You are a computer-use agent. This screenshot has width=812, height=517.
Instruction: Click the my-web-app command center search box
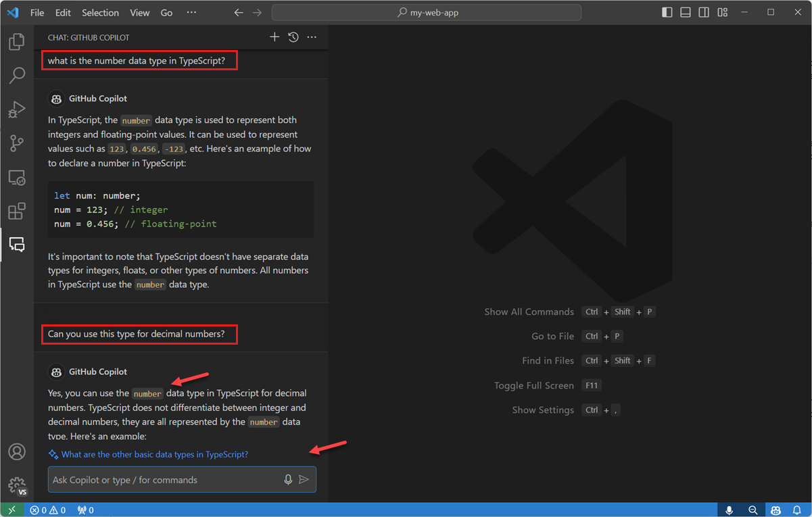click(x=427, y=13)
